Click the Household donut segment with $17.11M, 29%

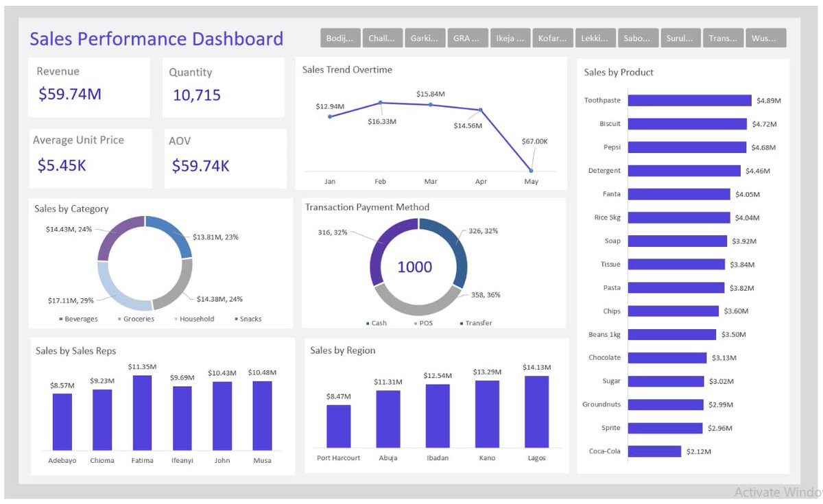(117, 293)
